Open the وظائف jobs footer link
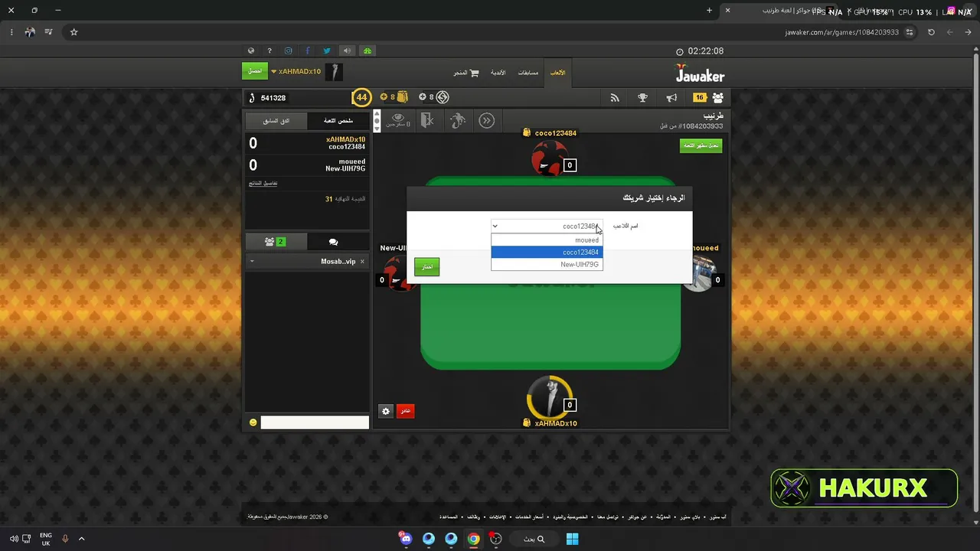This screenshot has height=551, width=980. click(x=473, y=517)
